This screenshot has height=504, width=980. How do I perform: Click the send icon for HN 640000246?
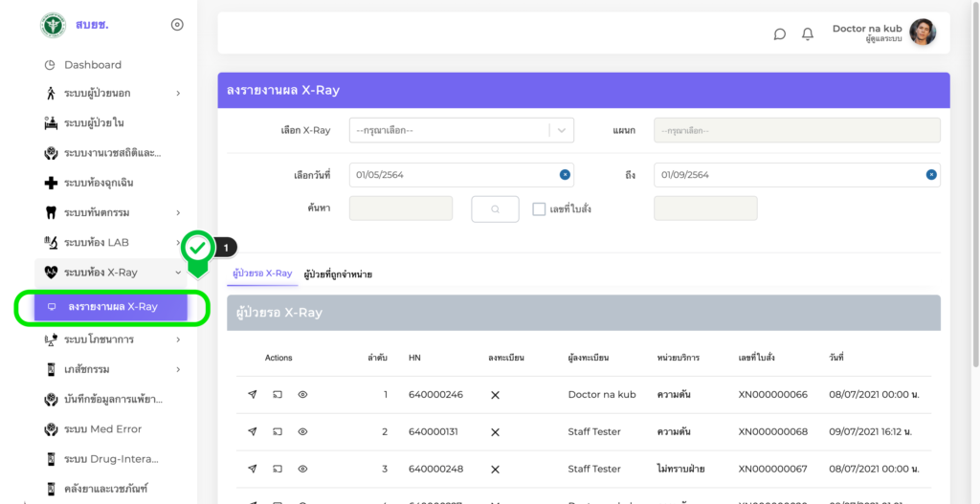point(253,394)
